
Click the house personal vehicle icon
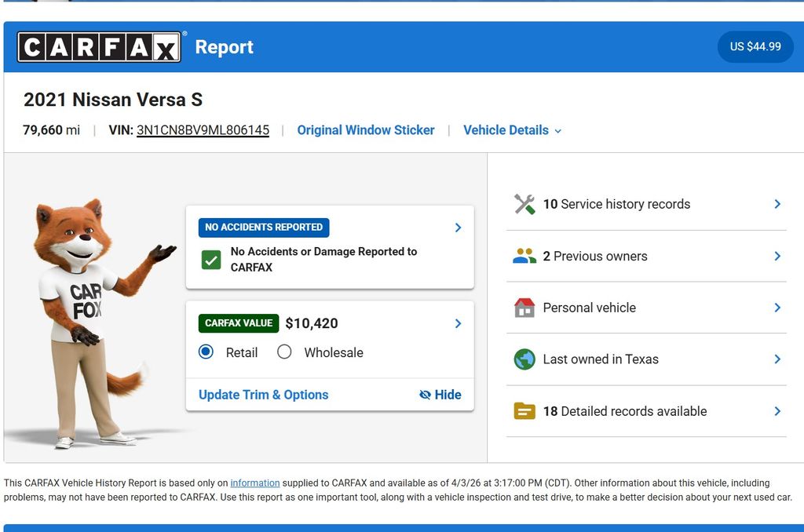point(524,308)
